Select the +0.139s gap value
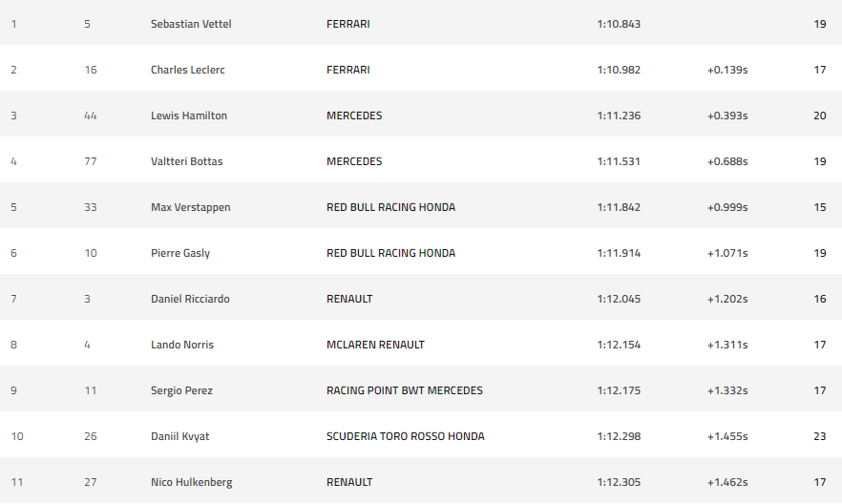 point(727,70)
